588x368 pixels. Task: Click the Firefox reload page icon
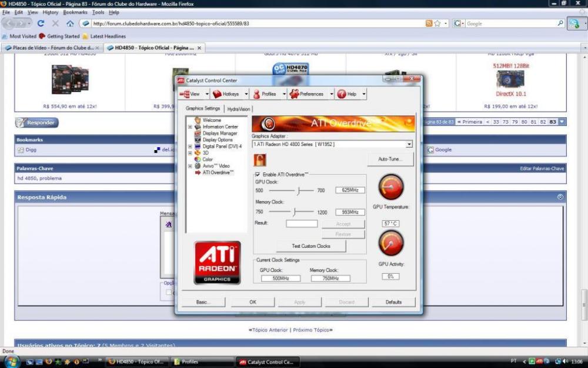(x=41, y=24)
